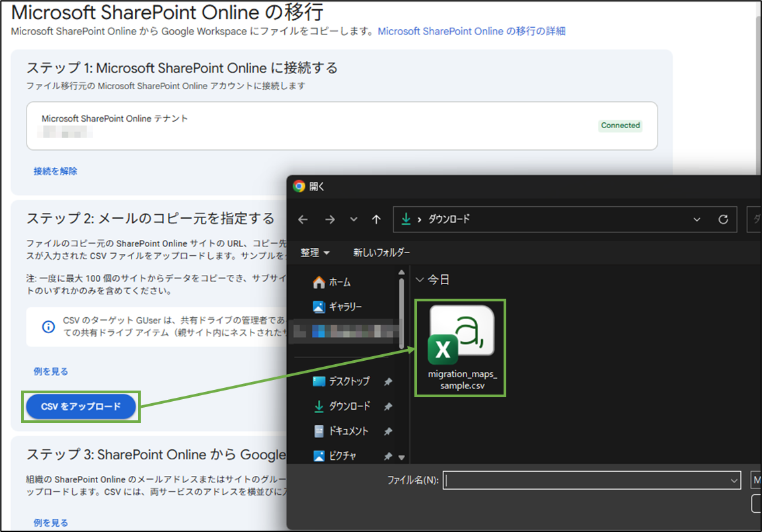Viewport: 762px width, 532px height.
Task: Click the info icon in the CSV note
Action: (48, 326)
